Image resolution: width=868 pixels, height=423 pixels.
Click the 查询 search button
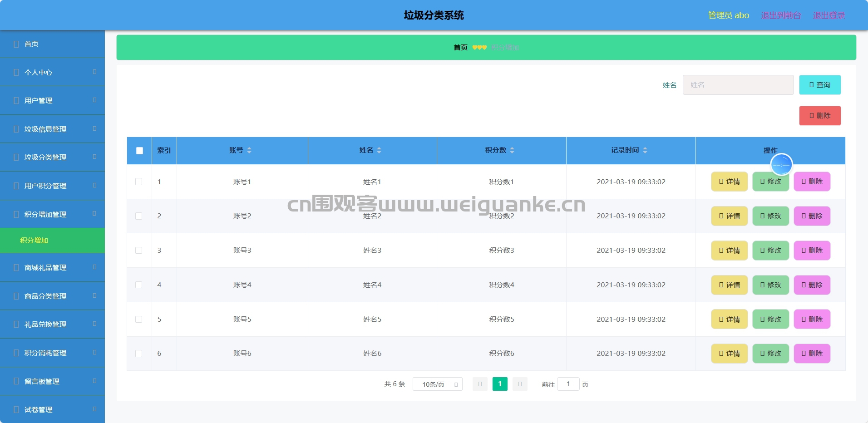click(x=820, y=85)
